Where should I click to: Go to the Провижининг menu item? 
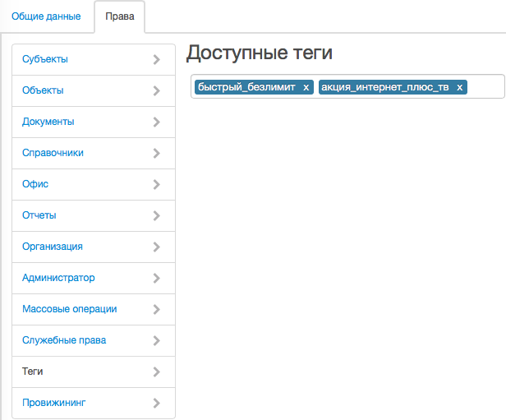pos(94,403)
